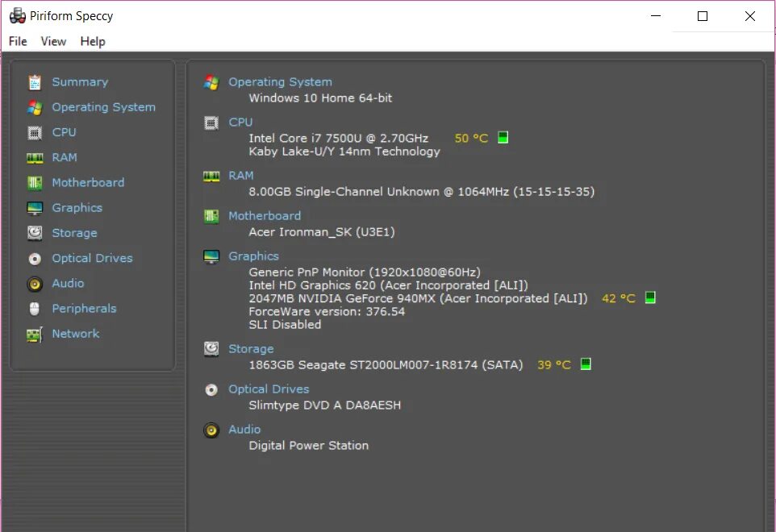Click the 50 °C CPU temperature value
776x532 pixels.
point(471,139)
